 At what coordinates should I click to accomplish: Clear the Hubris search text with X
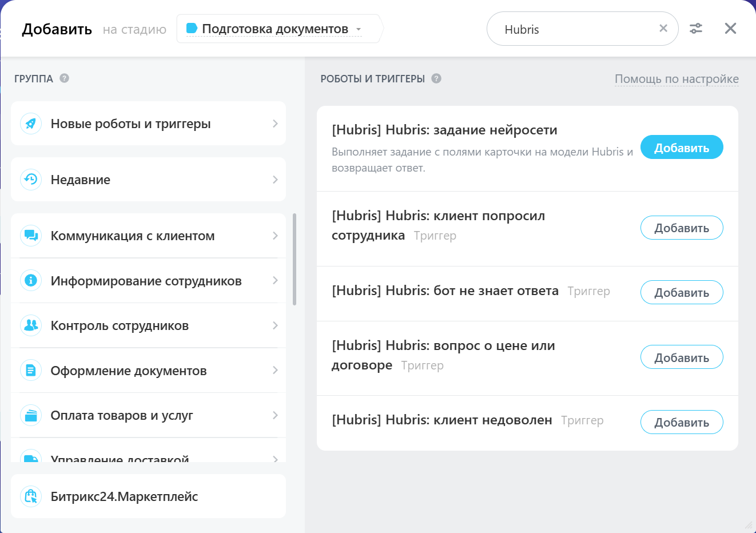(x=663, y=29)
